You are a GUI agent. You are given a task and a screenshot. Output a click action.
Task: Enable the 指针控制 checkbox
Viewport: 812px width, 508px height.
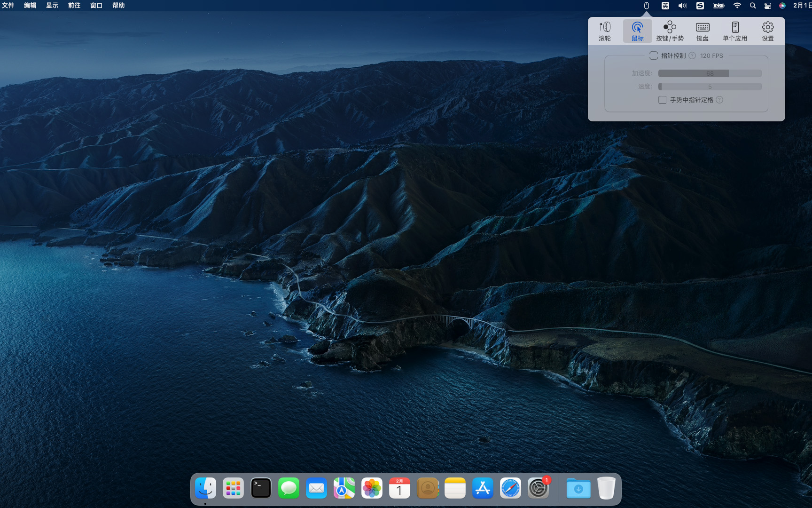(x=653, y=56)
